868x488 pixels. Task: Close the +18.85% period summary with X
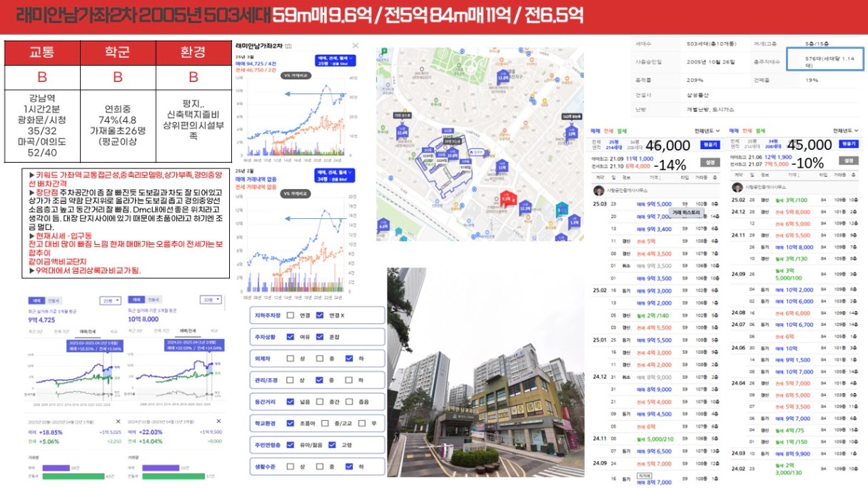118,422
